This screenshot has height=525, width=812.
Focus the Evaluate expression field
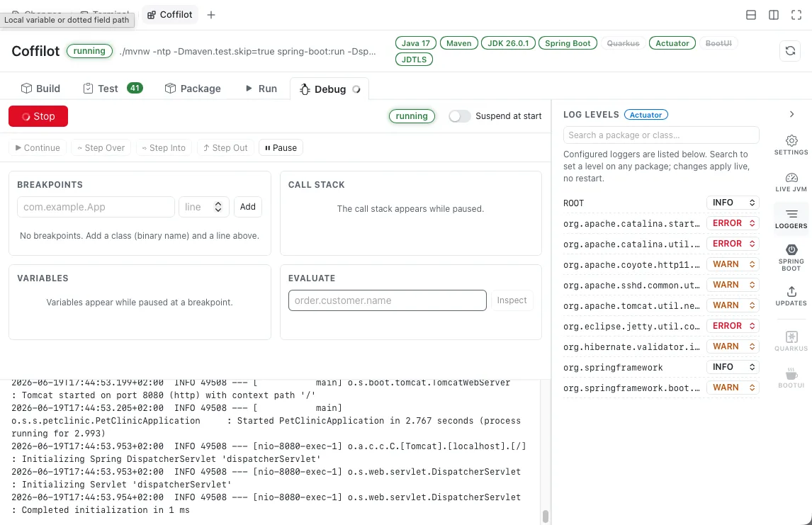click(388, 300)
